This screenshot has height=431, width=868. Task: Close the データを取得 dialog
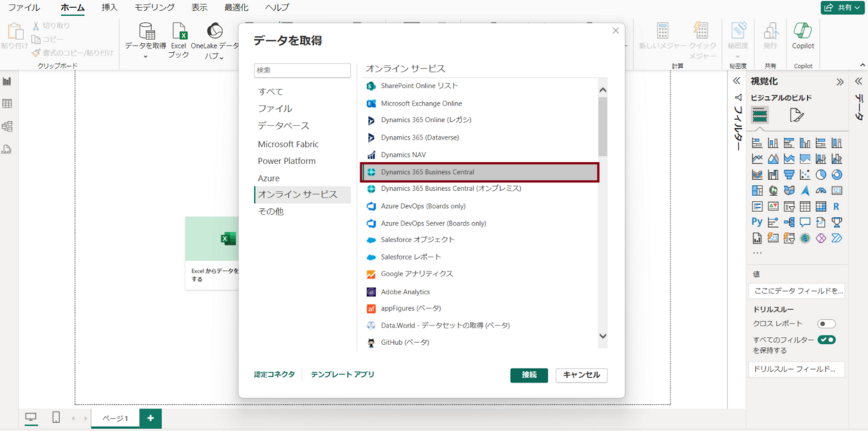coord(616,31)
